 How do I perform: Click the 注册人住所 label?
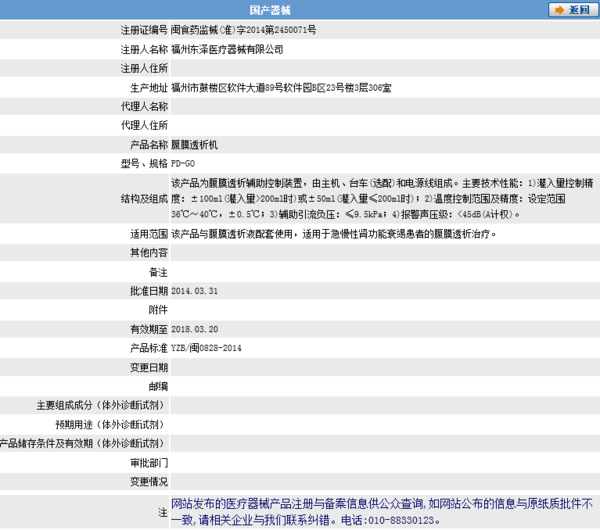[144, 68]
